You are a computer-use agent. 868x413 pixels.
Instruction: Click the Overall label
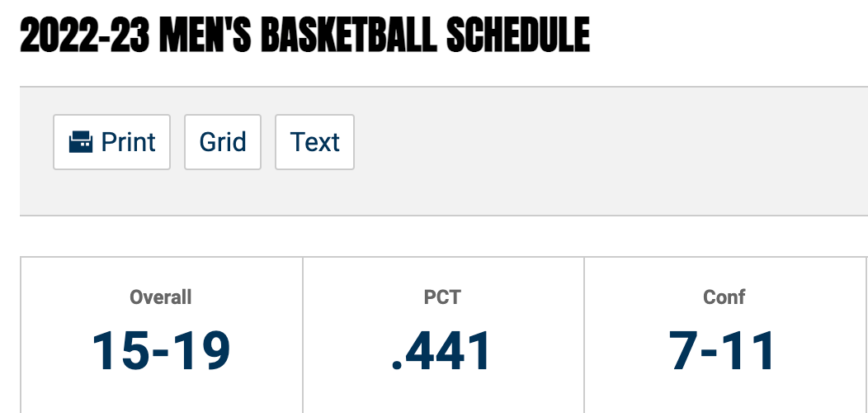pyautogui.click(x=161, y=297)
